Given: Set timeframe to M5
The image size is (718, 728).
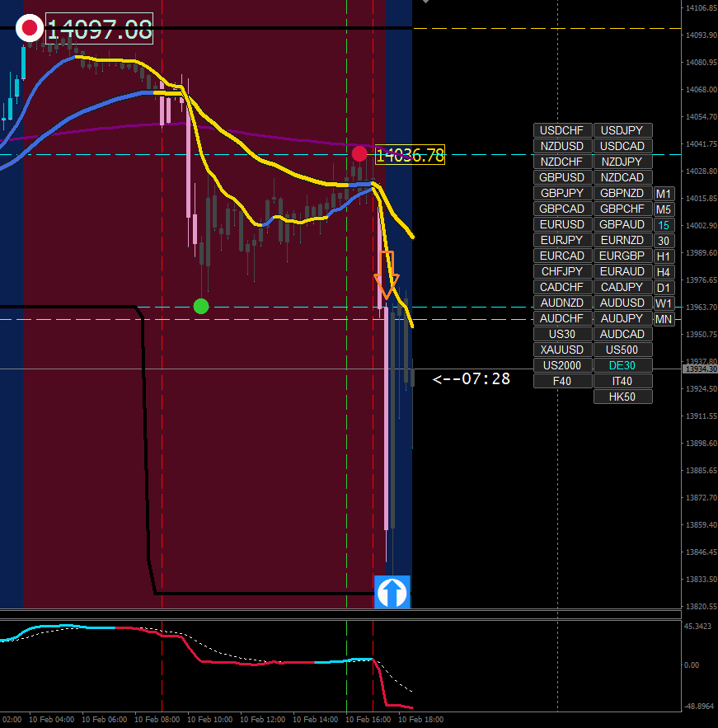Looking at the screenshot, I should (x=664, y=210).
